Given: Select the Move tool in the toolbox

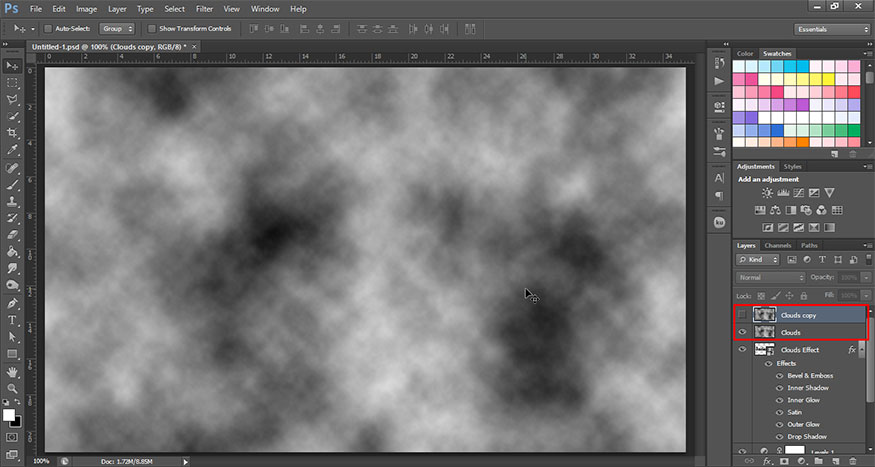Looking at the screenshot, I should [13, 65].
